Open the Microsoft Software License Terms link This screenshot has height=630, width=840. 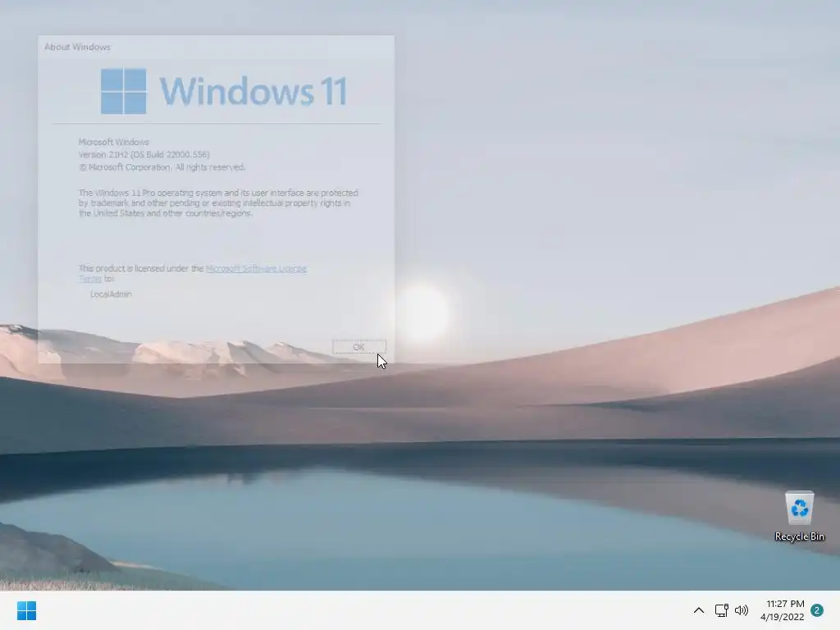point(256,269)
